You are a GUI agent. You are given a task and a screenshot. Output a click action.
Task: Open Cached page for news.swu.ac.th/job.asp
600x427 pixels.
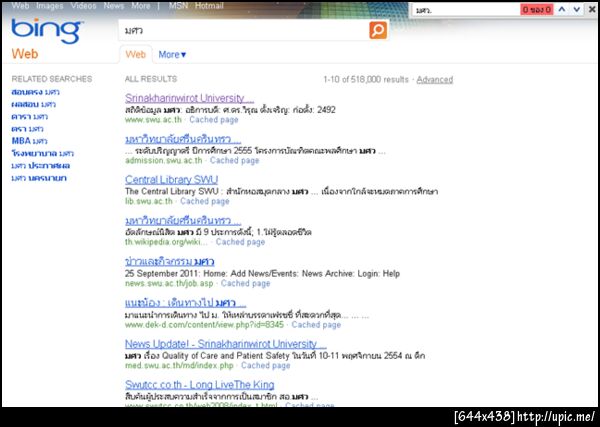pyautogui.click(x=246, y=283)
